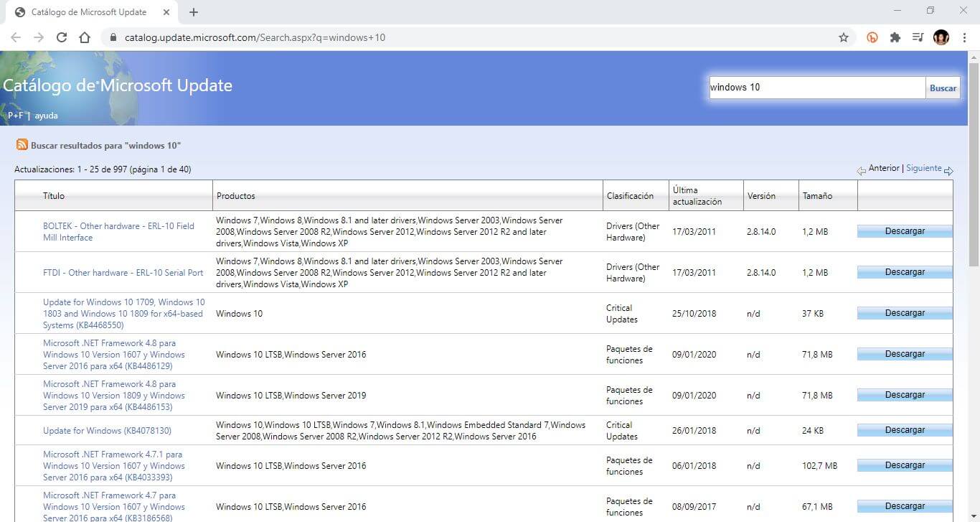Viewport: 980px width, 522px height.
Task: Click the 'Buscar resultados para "windows 10"' heading
Action: pyautogui.click(x=105, y=146)
